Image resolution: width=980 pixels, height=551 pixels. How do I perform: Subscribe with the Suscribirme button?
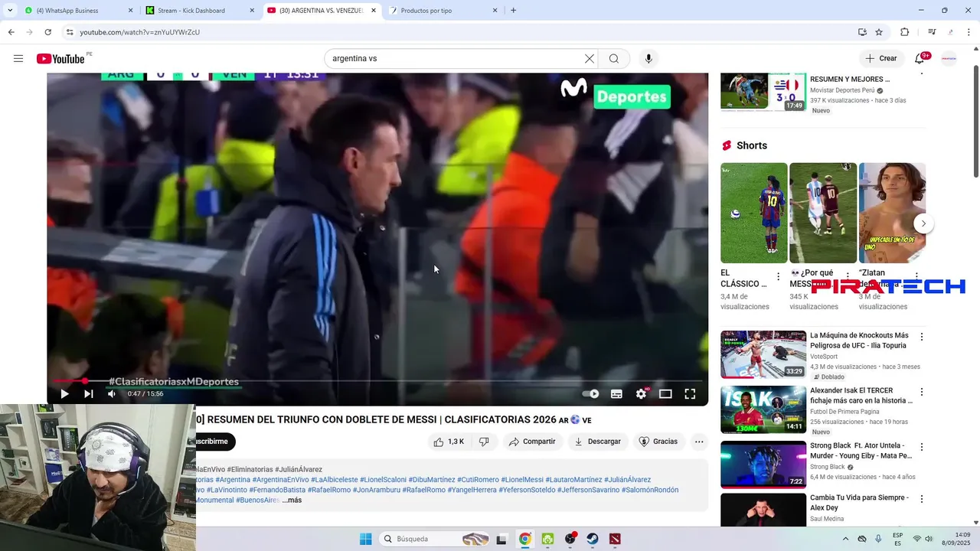214,442
